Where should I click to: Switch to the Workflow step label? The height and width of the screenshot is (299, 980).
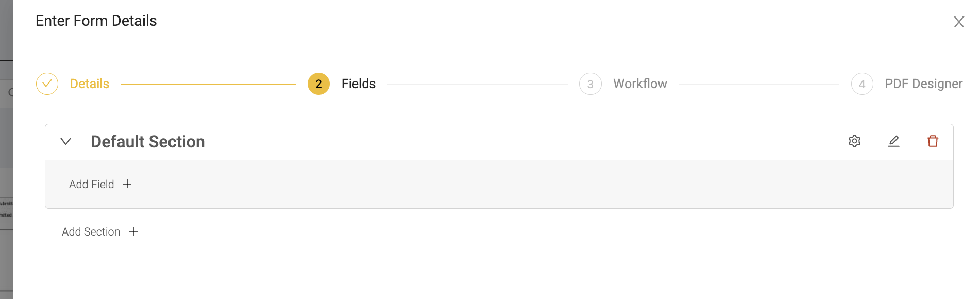[640, 84]
